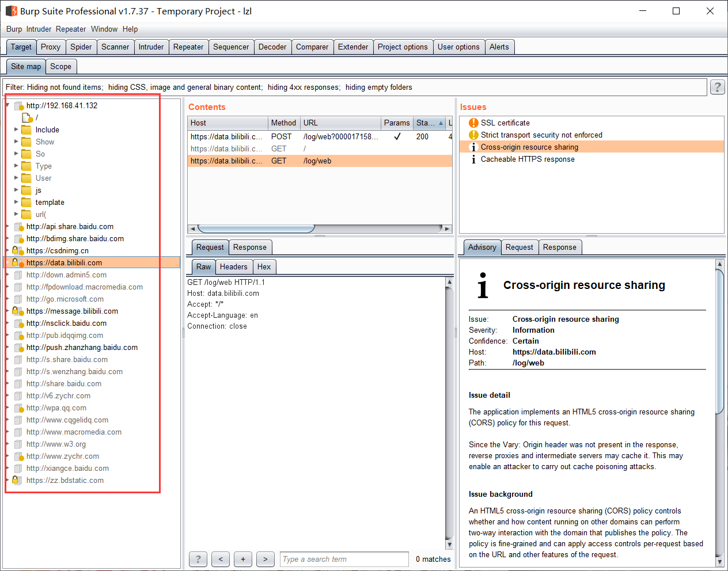Expand the Include folder
728x571 pixels.
tap(17, 130)
